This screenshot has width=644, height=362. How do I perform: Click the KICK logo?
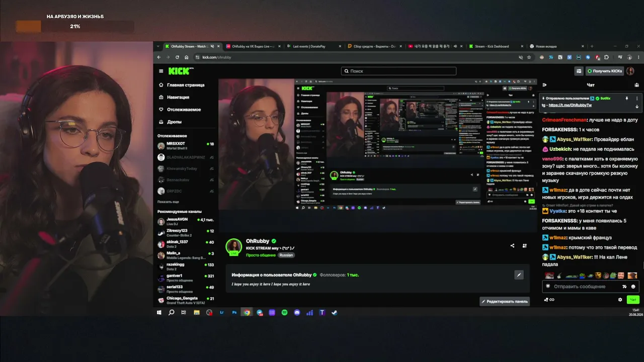pos(179,71)
